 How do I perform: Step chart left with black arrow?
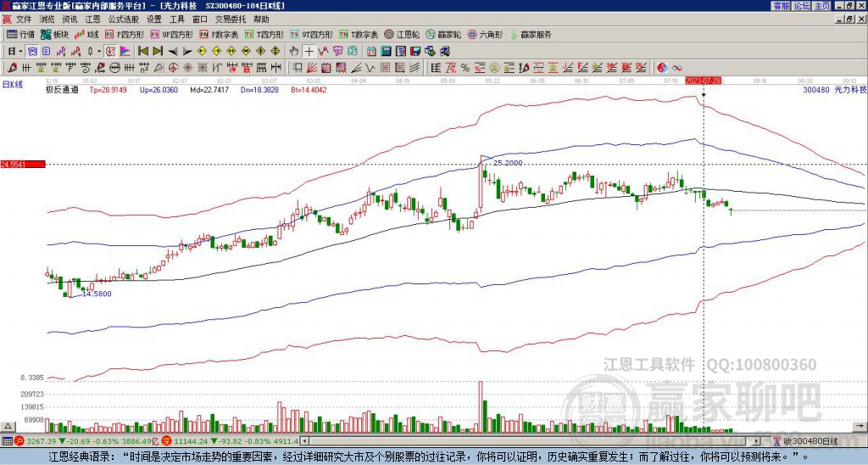coord(173,52)
